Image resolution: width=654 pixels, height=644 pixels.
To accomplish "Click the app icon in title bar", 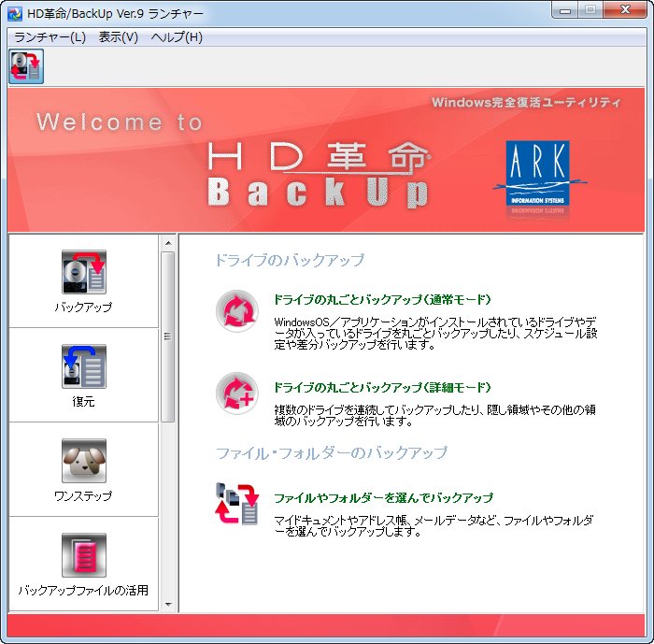I will (x=15, y=13).
